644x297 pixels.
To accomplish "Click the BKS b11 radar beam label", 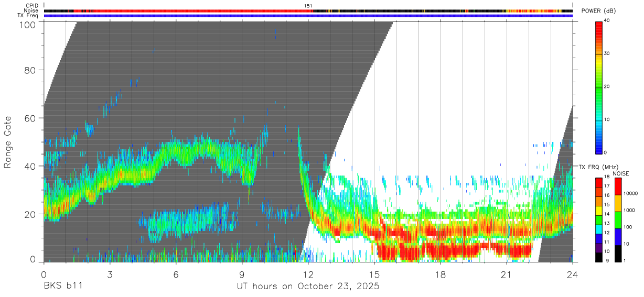I will tap(62, 287).
